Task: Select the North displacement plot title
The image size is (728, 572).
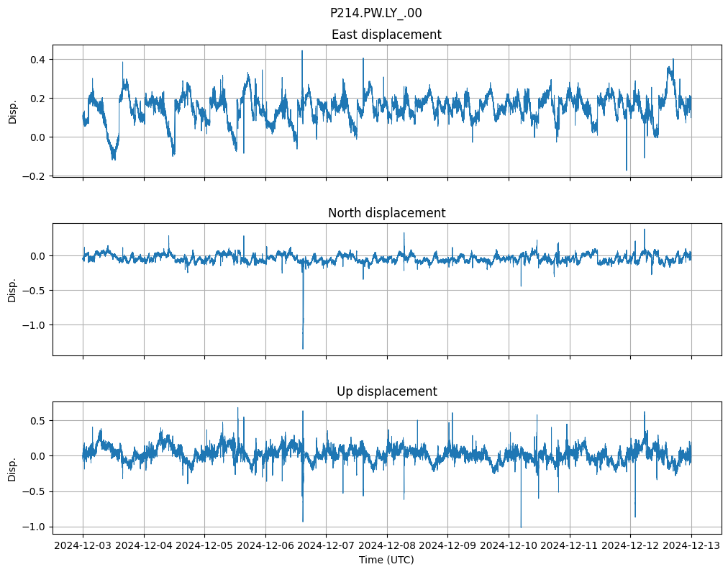Action: (x=386, y=213)
